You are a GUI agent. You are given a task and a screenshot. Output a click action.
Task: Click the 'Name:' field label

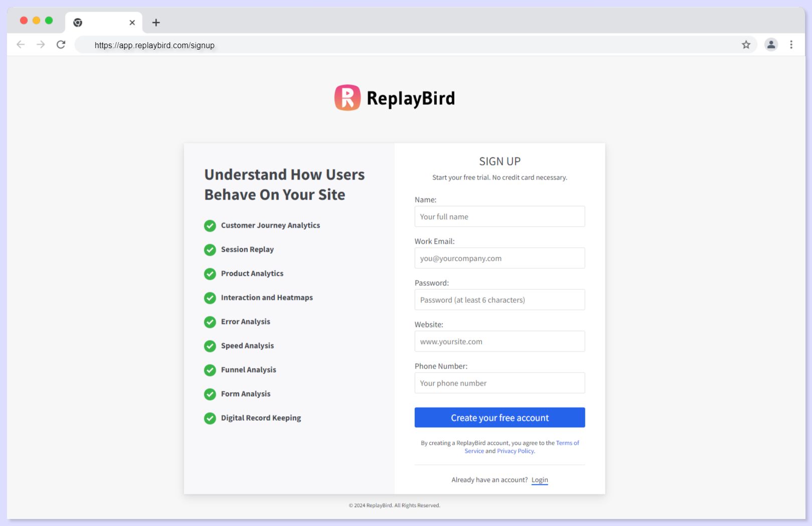pyautogui.click(x=425, y=200)
